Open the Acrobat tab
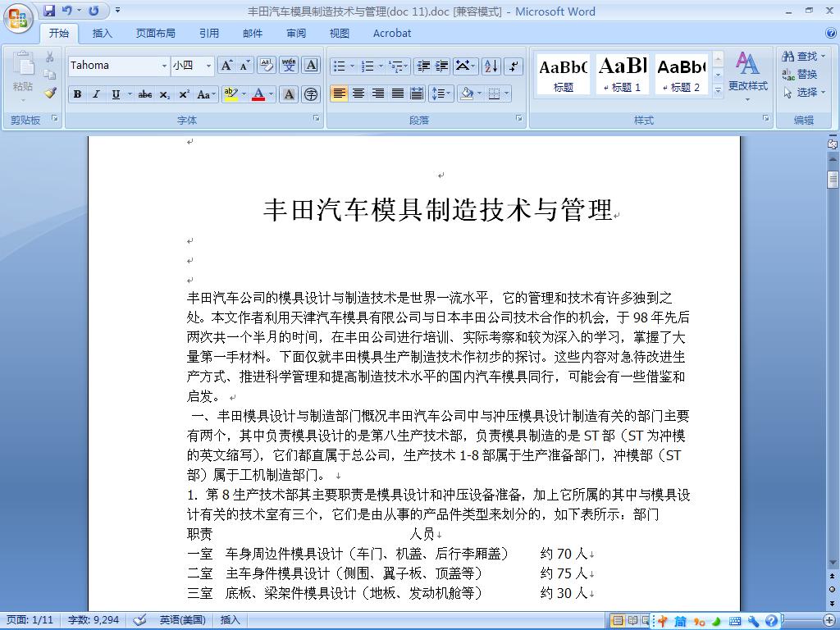Viewport: 840px width, 630px height. tap(392, 33)
